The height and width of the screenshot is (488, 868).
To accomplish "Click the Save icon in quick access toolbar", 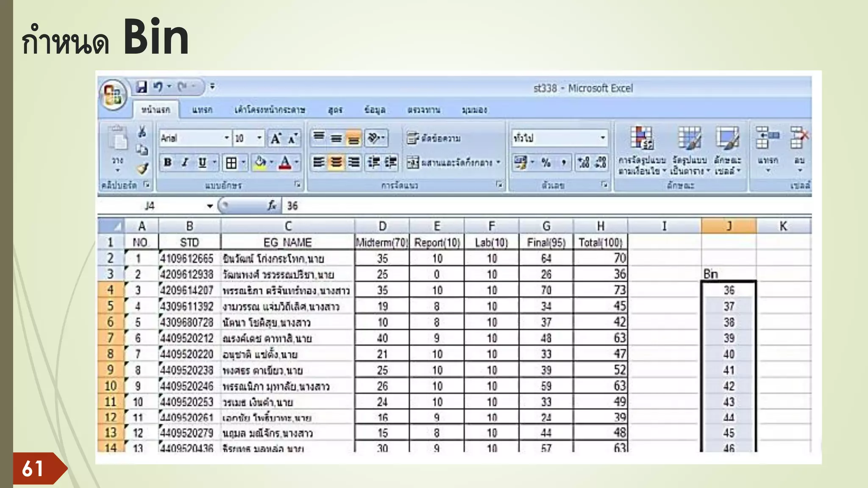I will click(141, 87).
